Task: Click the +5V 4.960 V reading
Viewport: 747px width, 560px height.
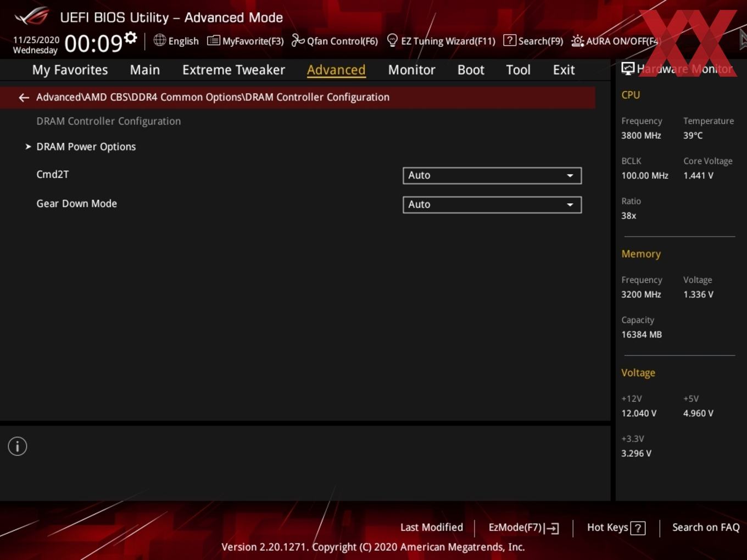Action: (x=698, y=413)
